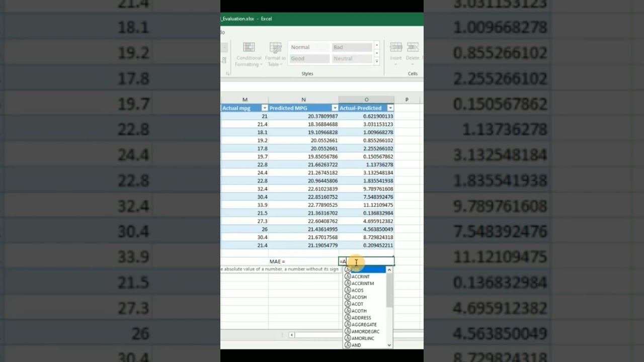The image size is (644, 362).
Task: Choose AND from function list
Action: click(365, 345)
